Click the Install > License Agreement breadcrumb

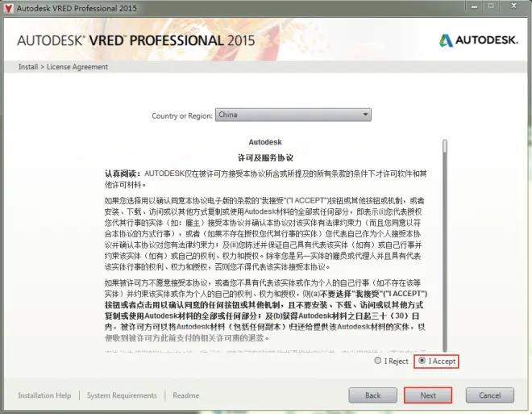(x=63, y=67)
